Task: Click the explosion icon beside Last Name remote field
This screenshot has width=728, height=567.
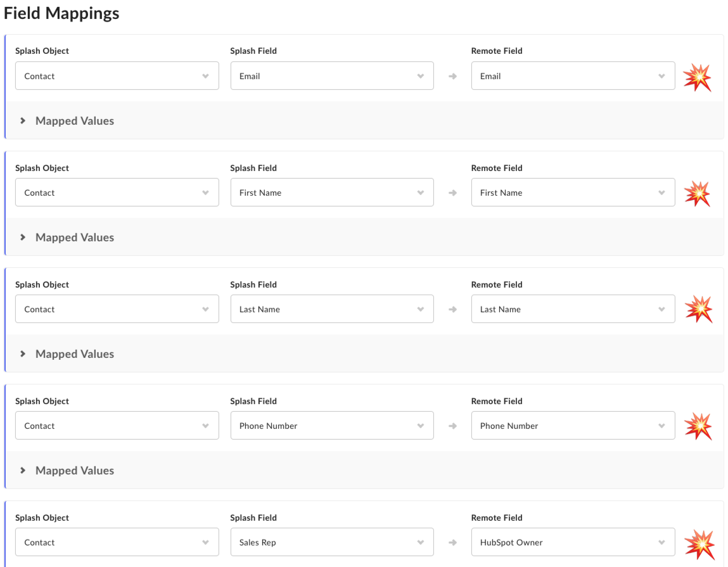Action: 699,309
